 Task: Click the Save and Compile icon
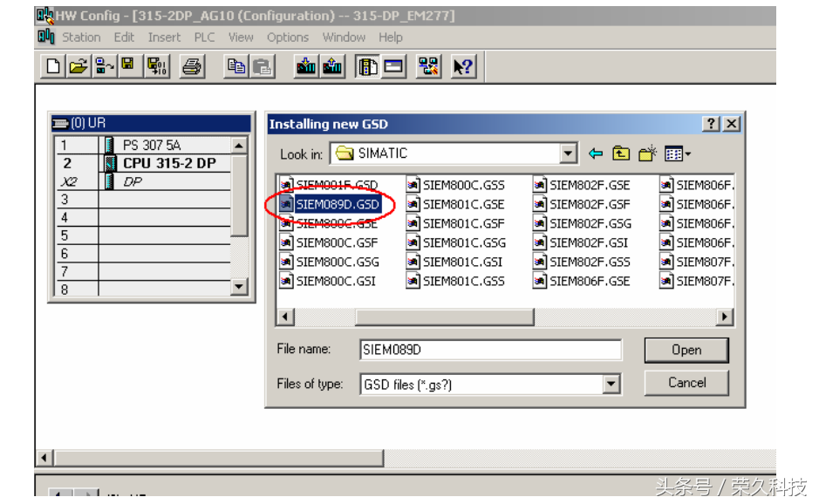click(157, 66)
